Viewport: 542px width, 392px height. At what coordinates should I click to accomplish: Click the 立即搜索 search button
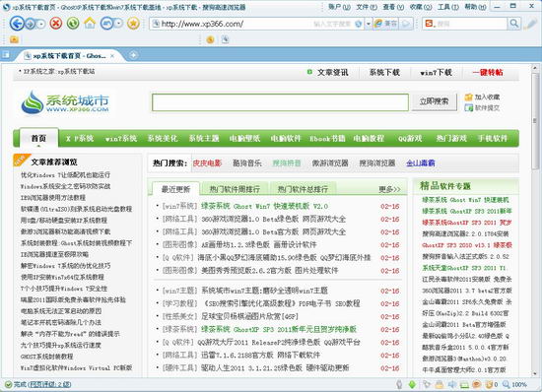(434, 101)
